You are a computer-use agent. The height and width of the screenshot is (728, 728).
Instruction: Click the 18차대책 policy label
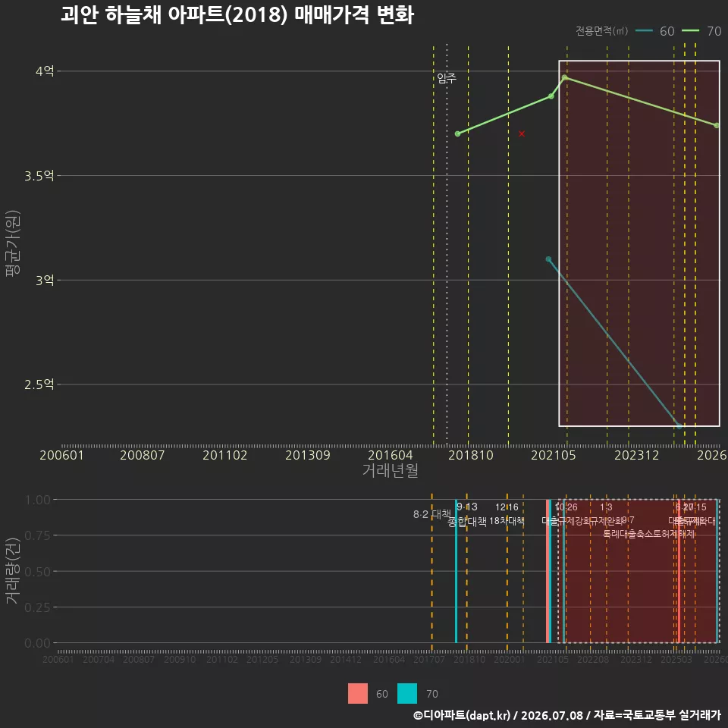pyautogui.click(x=507, y=521)
